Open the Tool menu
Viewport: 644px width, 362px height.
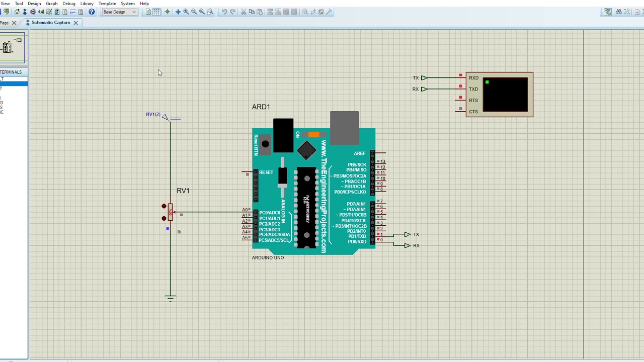[x=19, y=4]
